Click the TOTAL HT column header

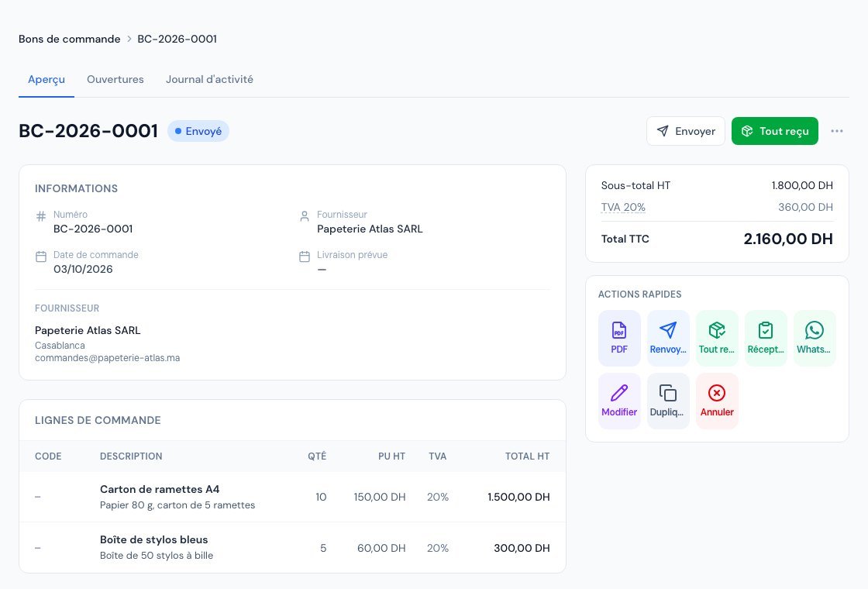(527, 456)
